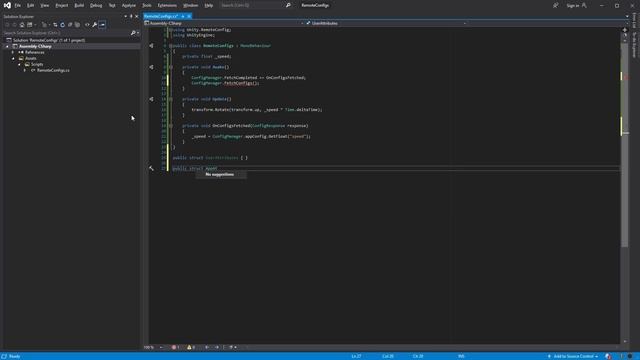Open the Build menu
Viewport: 640px width, 360px height.
(x=79, y=5)
